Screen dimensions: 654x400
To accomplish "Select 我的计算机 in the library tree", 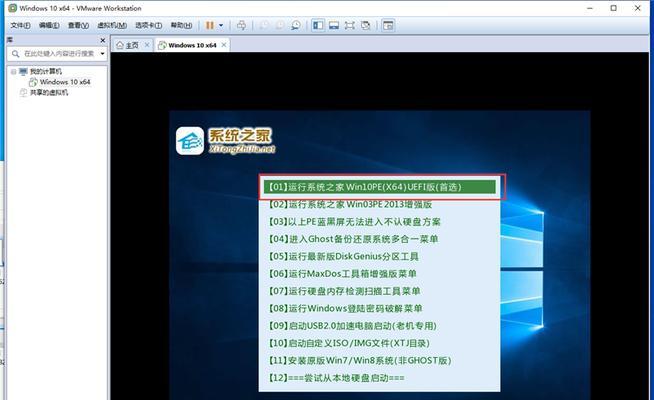I will [x=45, y=71].
